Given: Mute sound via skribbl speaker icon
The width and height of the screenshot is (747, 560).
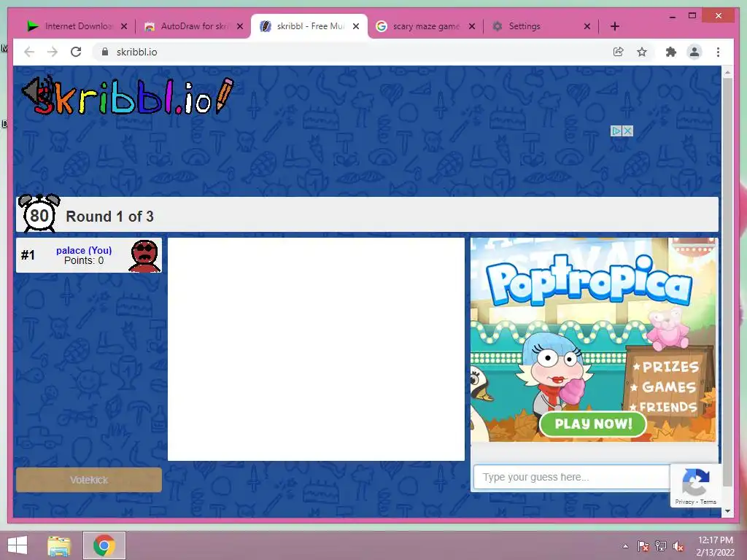Looking at the screenshot, I should click(x=37, y=92).
